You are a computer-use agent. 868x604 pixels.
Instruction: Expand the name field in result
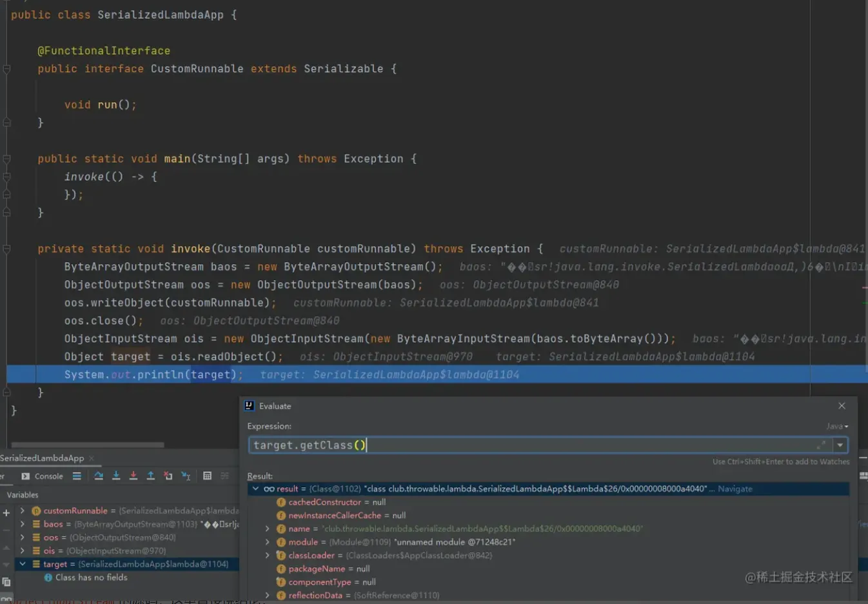[268, 528]
